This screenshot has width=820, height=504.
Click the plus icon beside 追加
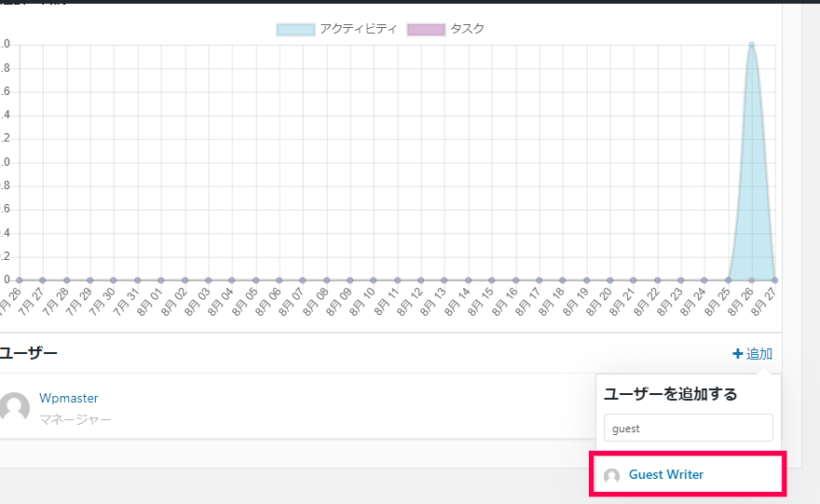[737, 354]
